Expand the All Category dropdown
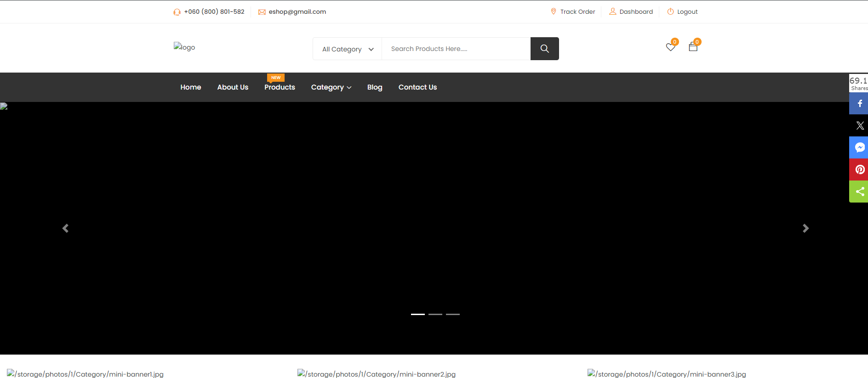The height and width of the screenshot is (378, 868). (x=347, y=49)
